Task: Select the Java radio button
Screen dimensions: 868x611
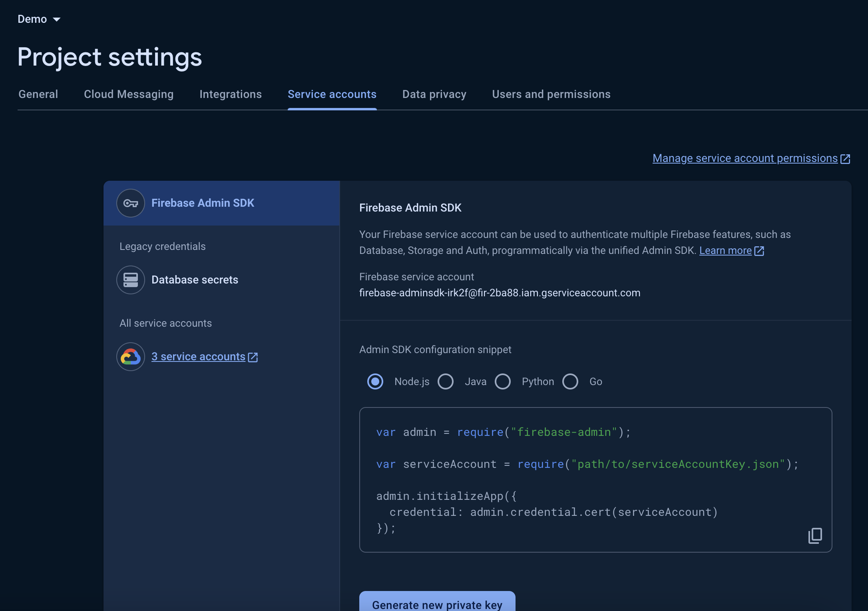Action: coord(446,381)
